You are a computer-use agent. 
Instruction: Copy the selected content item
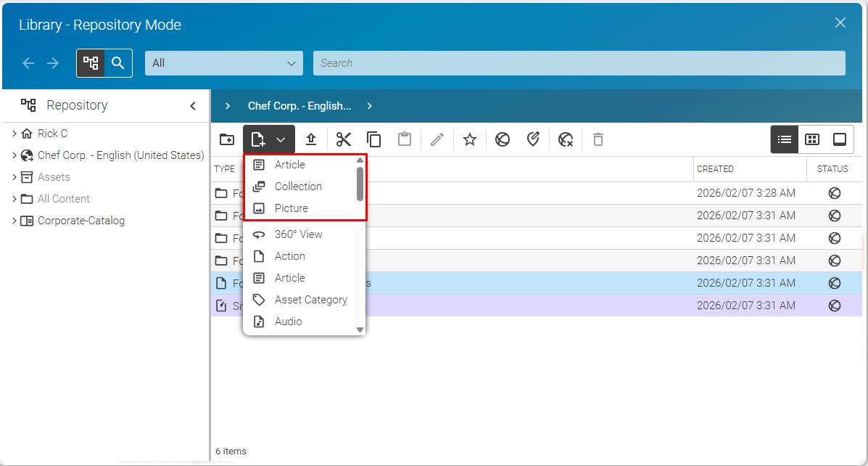pos(373,139)
